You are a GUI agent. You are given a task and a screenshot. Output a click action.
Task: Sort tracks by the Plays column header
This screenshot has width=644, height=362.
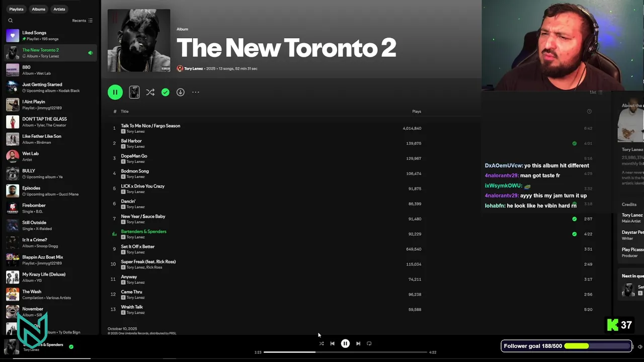pyautogui.click(x=417, y=111)
